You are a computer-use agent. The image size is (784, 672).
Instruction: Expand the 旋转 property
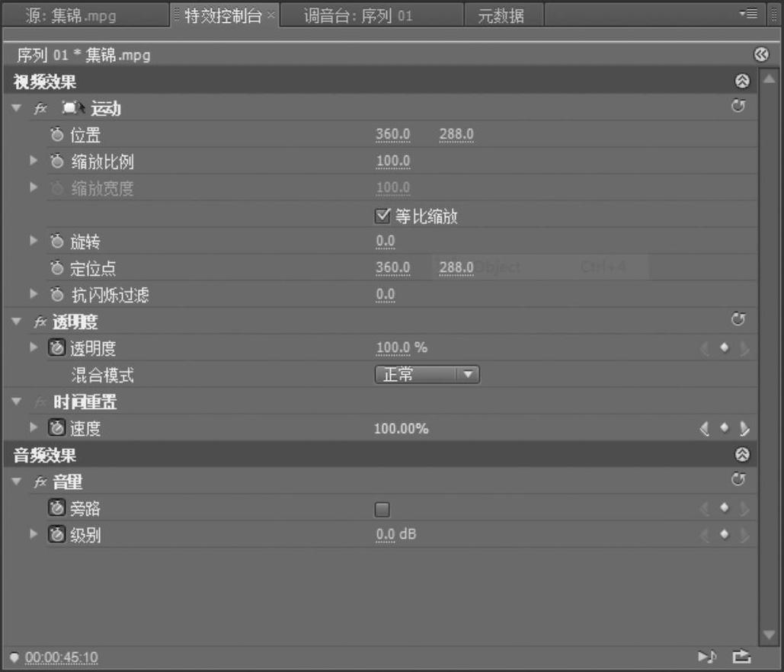[x=34, y=241]
